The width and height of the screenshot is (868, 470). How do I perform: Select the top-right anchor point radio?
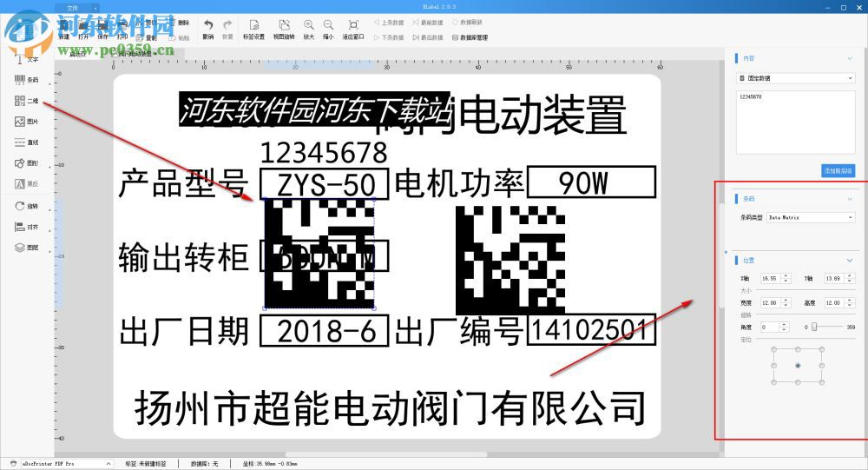pos(822,349)
